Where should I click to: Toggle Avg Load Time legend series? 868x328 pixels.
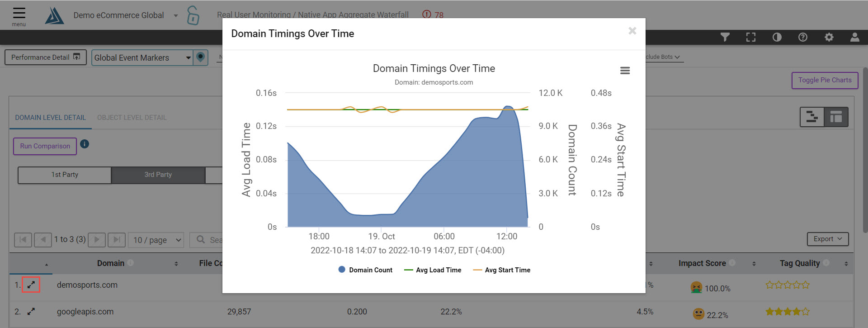433,270
